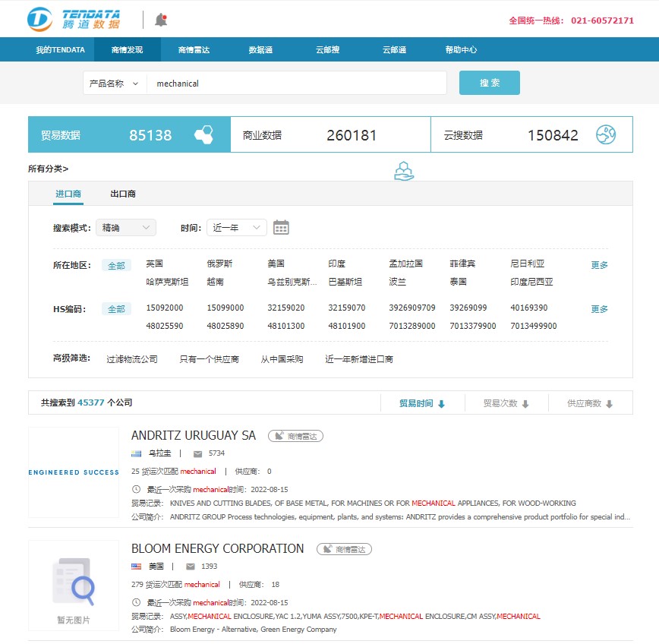Open the calendar date picker
Image resolution: width=659 pixels, height=644 pixels.
click(281, 227)
